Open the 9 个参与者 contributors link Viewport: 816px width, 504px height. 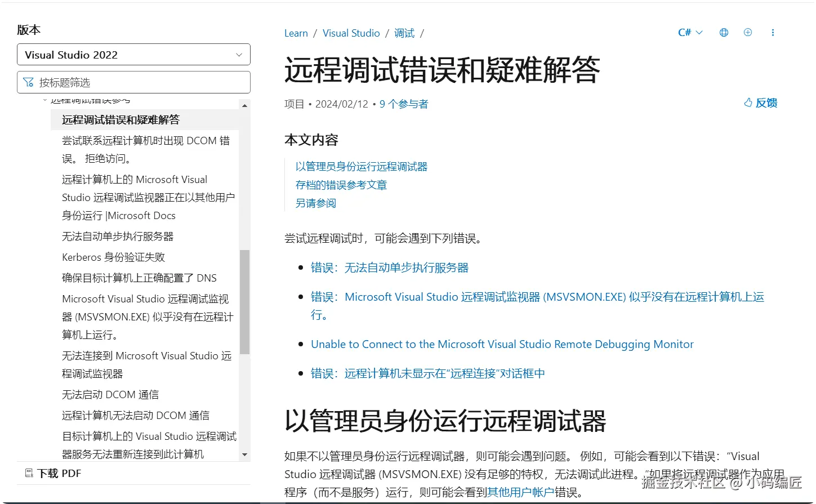tap(404, 104)
